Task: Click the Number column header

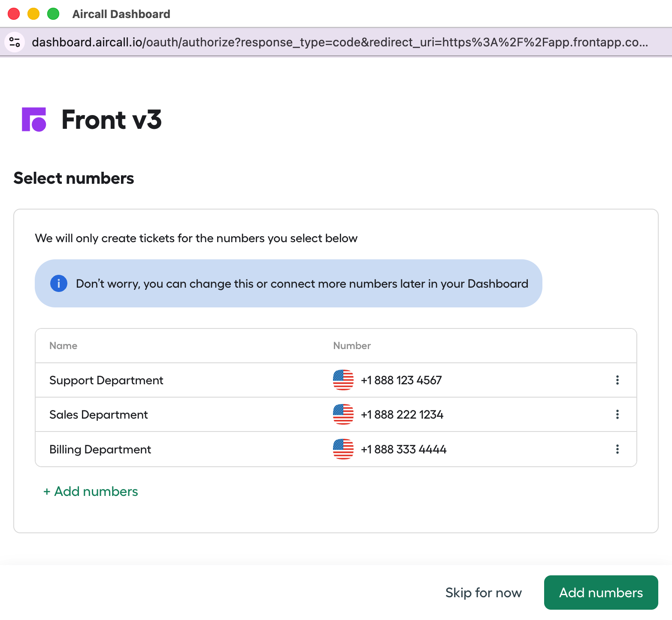Action: click(352, 346)
